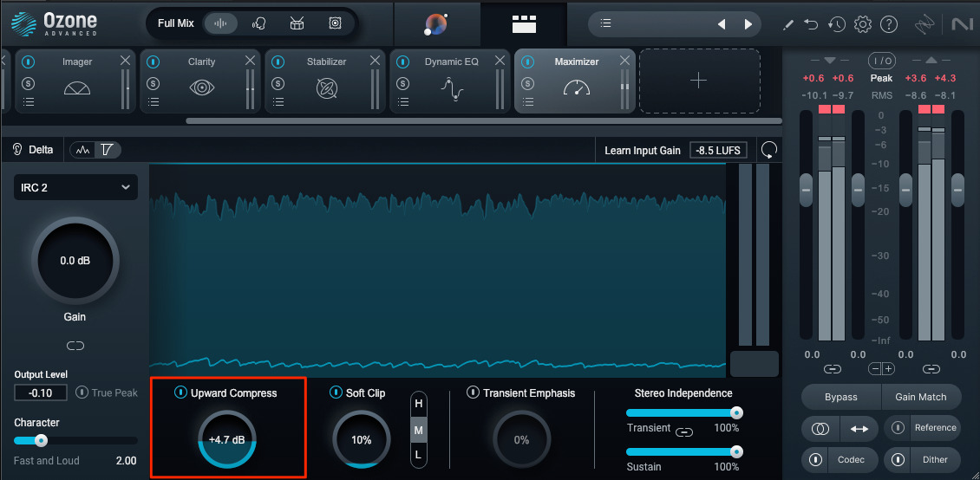Click the channel swap arrows icon
The width and height of the screenshot is (980, 480).
(x=859, y=429)
